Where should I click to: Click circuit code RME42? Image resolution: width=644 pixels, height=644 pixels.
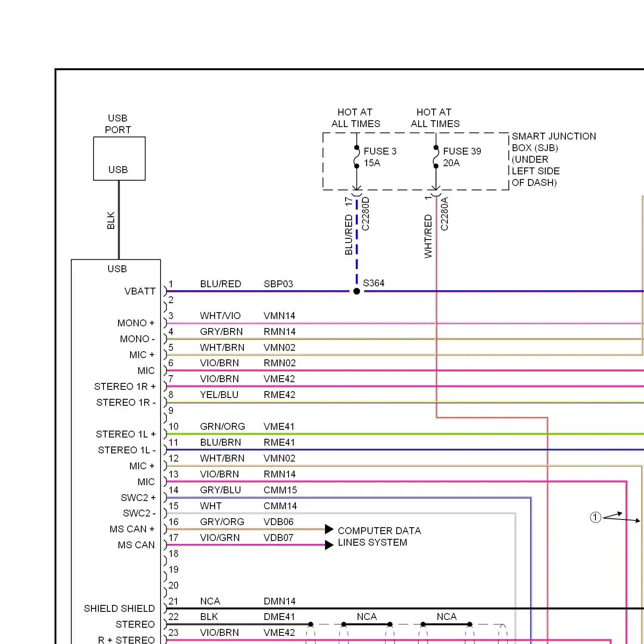[279, 395]
